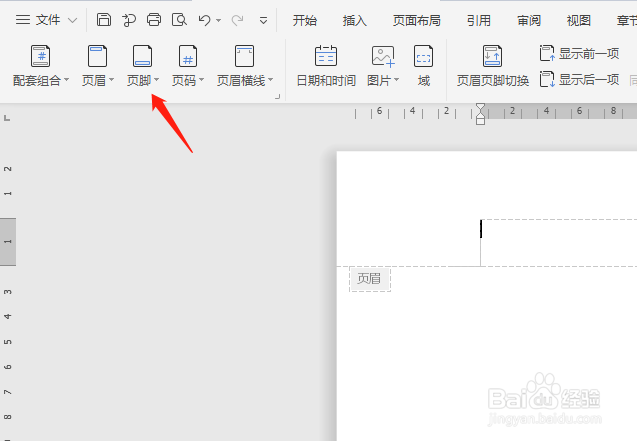
Task: Click the Save icon
Action: pyautogui.click(x=104, y=19)
